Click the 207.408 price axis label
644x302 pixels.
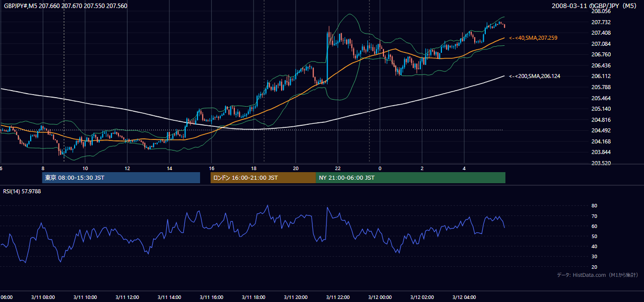tap(601, 33)
